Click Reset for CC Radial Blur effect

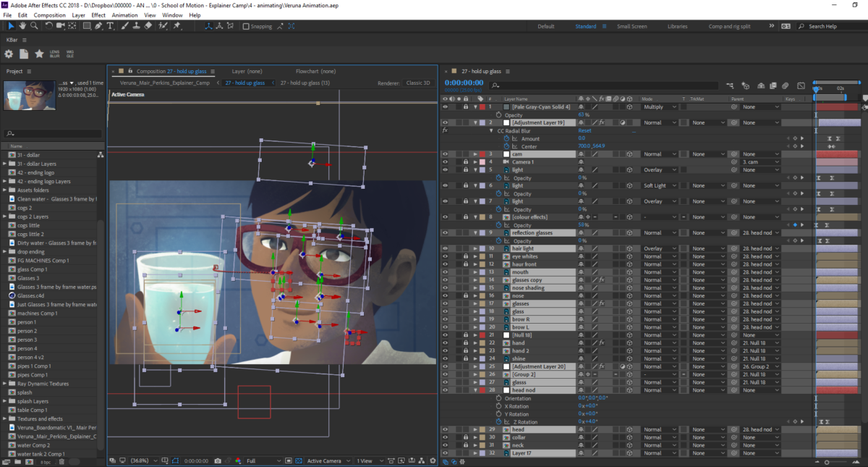tap(584, 130)
